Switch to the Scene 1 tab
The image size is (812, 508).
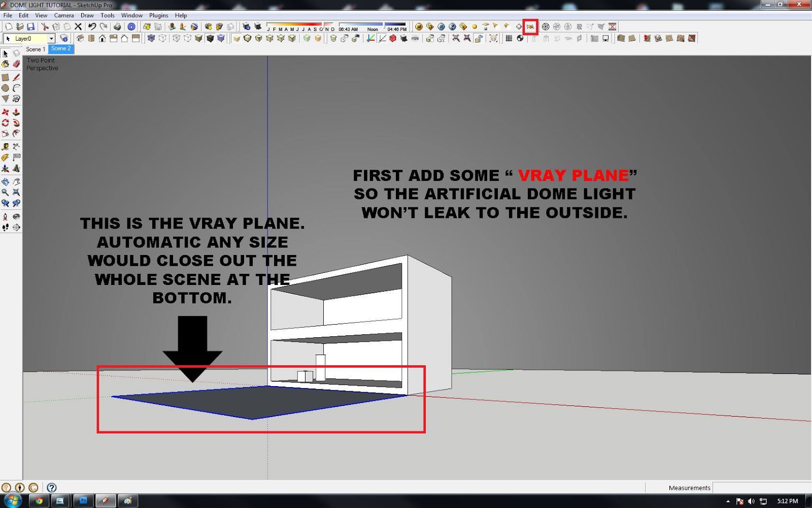coord(36,49)
